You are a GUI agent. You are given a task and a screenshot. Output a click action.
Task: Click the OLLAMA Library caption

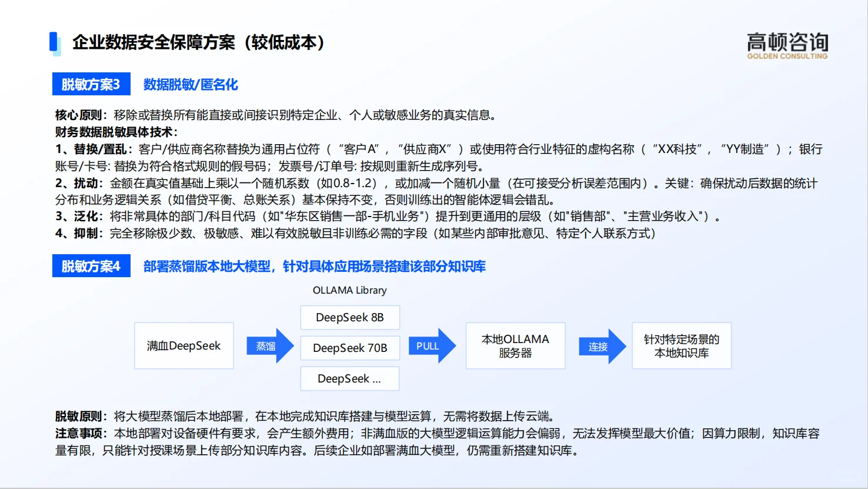coord(350,290)
